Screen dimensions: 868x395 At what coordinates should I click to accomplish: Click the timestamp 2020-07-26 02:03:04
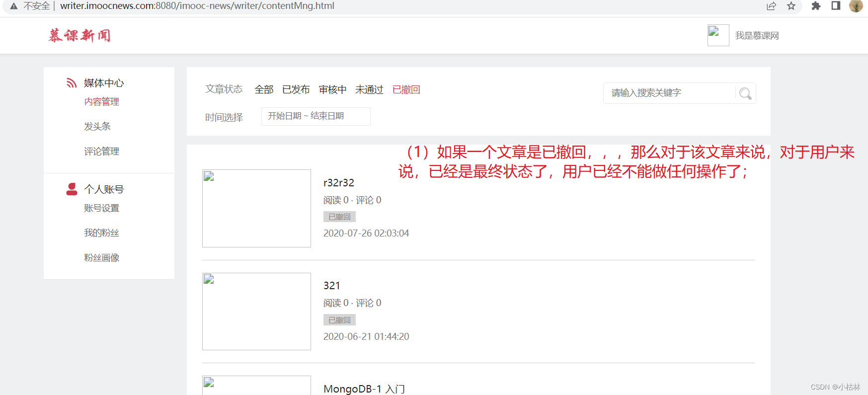point(366,233)
